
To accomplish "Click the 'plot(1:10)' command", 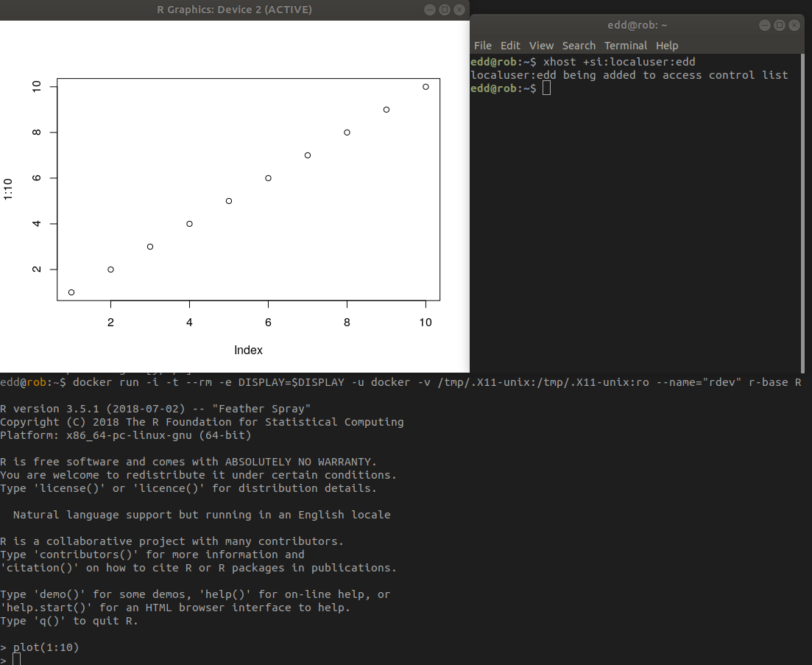I will tap(46, 647).
